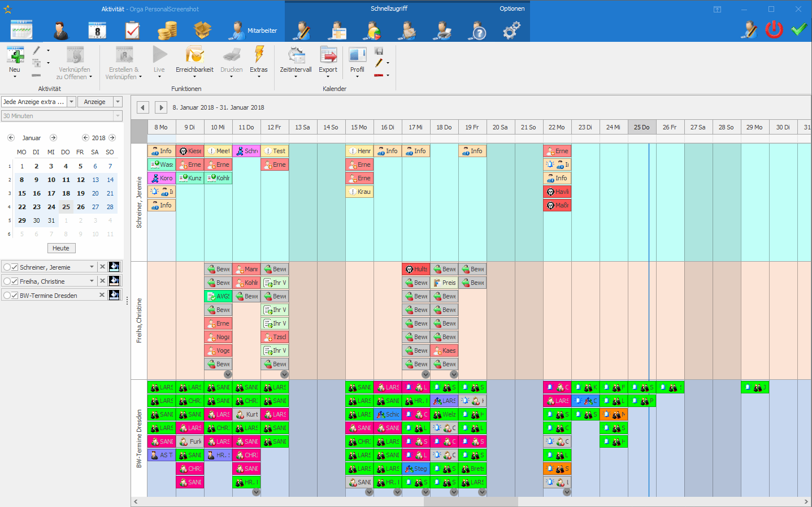This screenshot has width=812, height=507.
Task: Click the Neu activity icon with green plus
Action: [15, 54]
